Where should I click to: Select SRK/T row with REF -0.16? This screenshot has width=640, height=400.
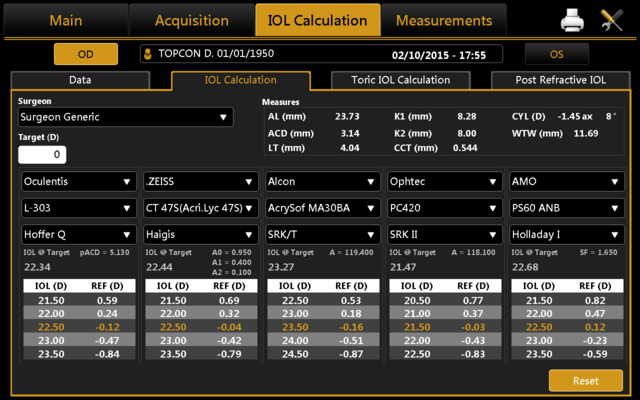pyautogui.click(x=323, y=327)
